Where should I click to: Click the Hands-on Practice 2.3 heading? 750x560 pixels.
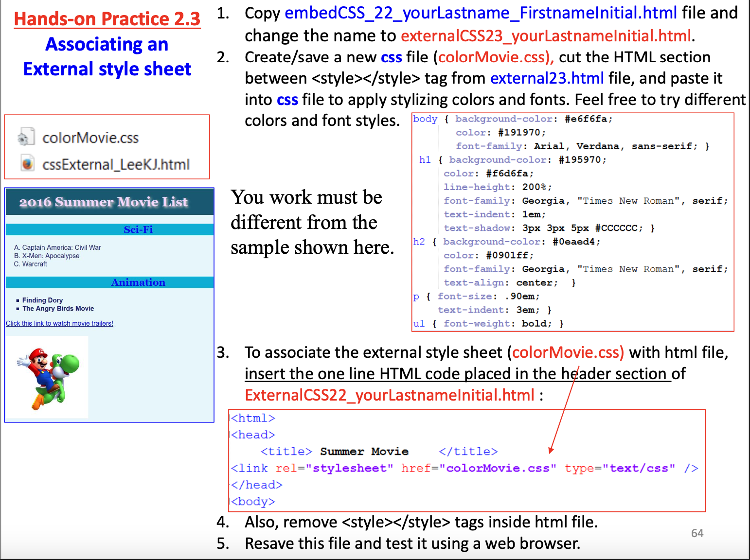pyautogui.click(x=107, y=18)
